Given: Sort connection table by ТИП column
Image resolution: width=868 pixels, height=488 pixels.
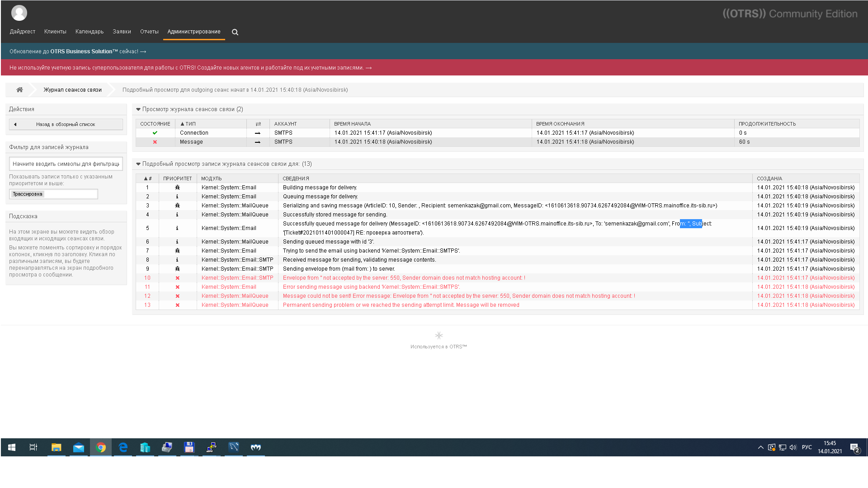Looking at the screenshot, I should (x=188, y=124).
